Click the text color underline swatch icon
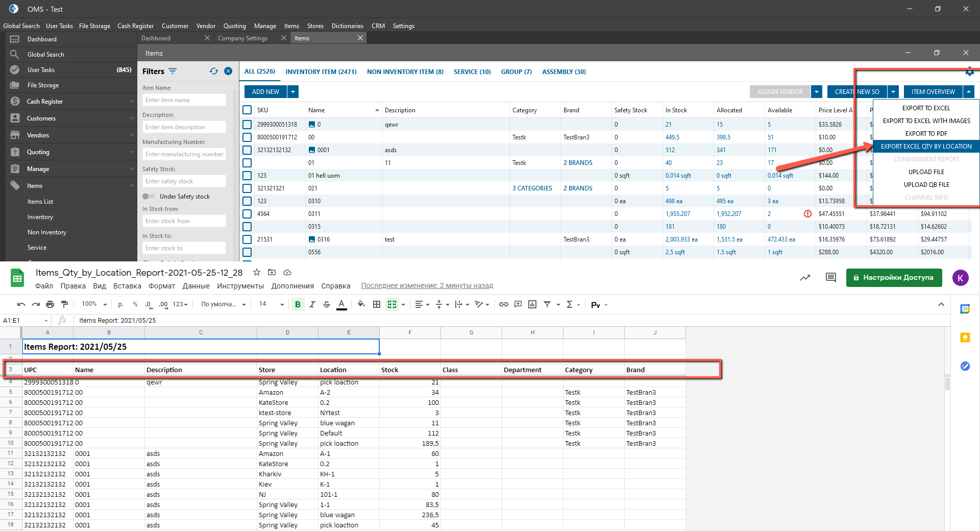The height and width of the screenshot is (531, 980). [341, 305]
